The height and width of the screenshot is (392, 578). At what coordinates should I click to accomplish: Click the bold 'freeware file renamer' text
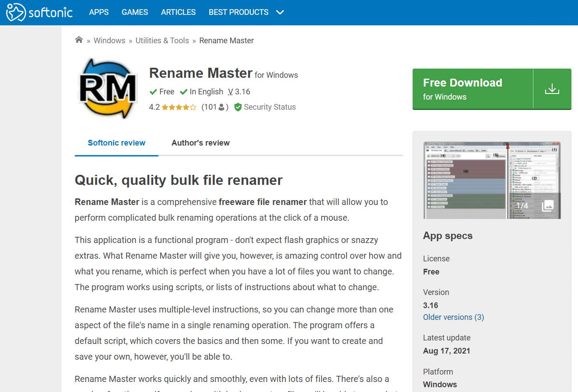coord(263,202)
